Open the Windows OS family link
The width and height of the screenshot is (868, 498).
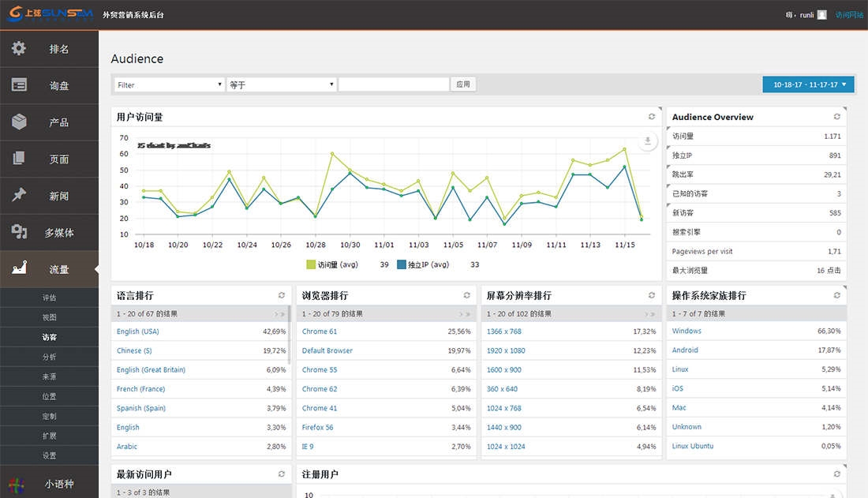pos(687,331)
